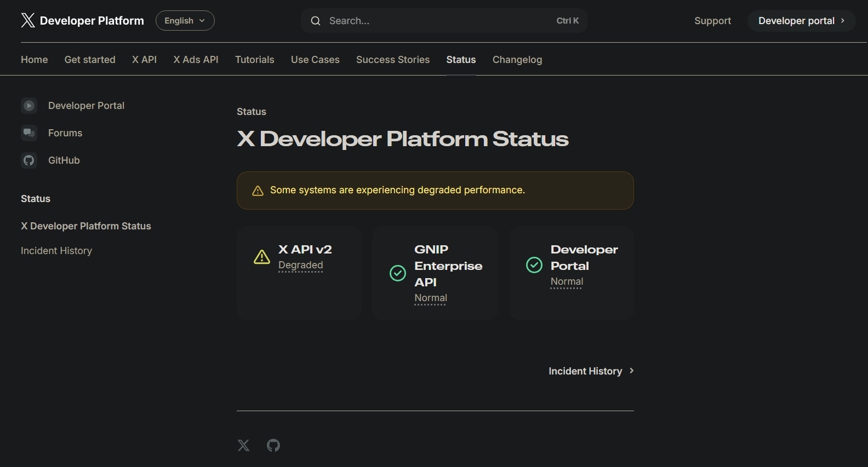868x467 pixels.
Task: Open Incident History in the sidebar
Action: click(x=56, y=251)
